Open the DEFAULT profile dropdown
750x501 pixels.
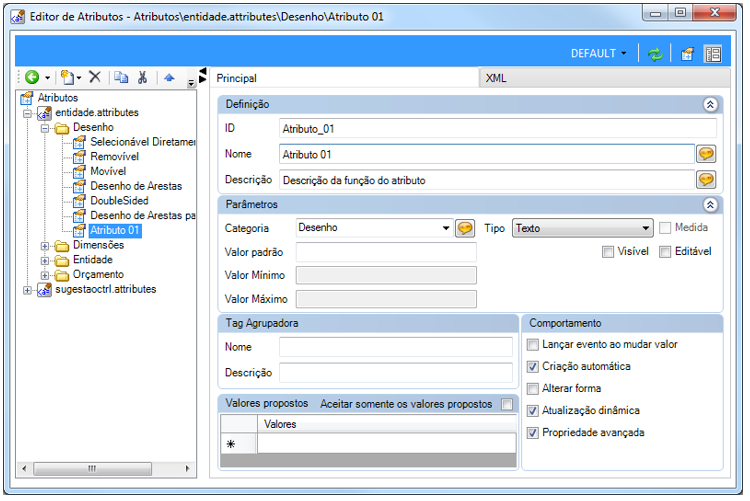(598, 53)
